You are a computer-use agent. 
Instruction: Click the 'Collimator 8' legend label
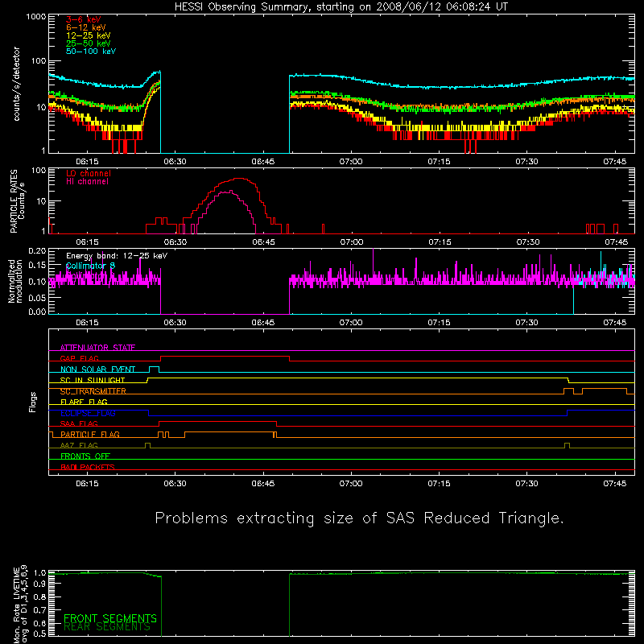[x=90, y=266]
